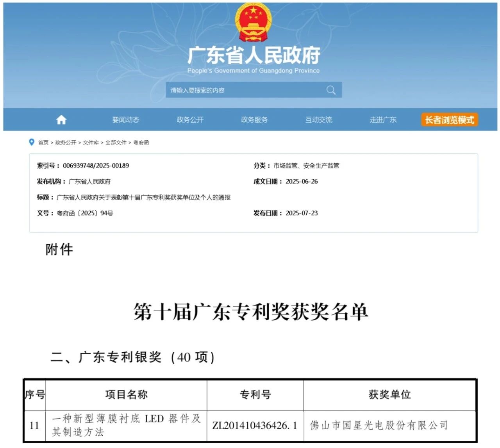500x448 pixels.
Task: Click the search magnifier icon
Action: tap(330, 90)
